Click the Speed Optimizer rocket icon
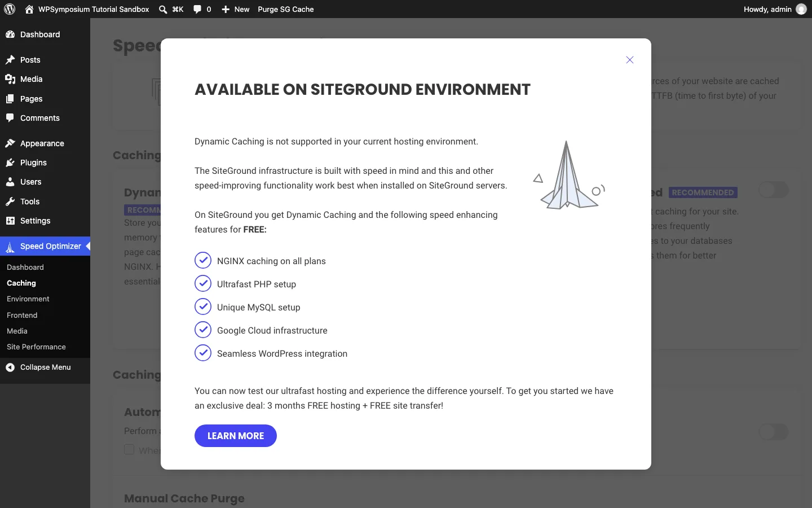 pos(10,247)
